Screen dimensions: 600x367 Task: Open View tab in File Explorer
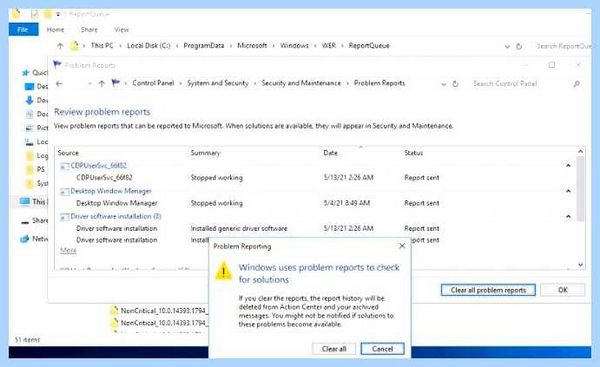[121, 29]
